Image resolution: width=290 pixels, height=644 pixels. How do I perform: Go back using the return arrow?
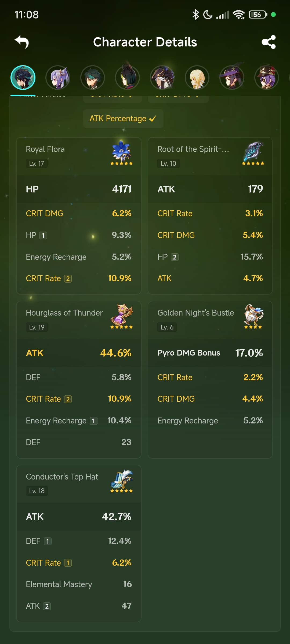pos(22,42)
